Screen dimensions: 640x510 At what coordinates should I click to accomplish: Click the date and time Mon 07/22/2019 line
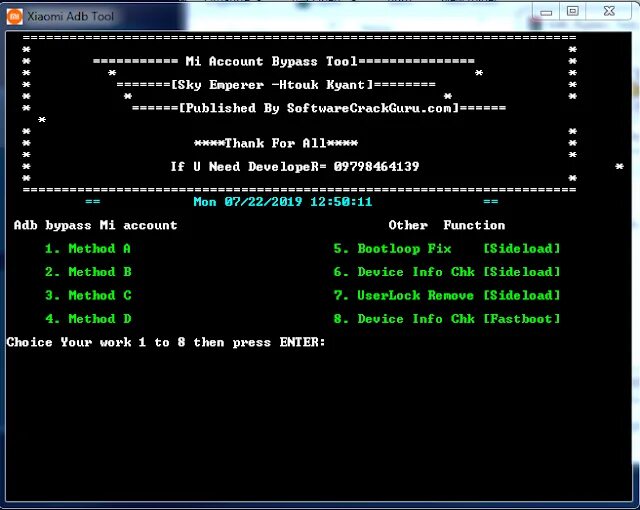click(x=282, y=202)
